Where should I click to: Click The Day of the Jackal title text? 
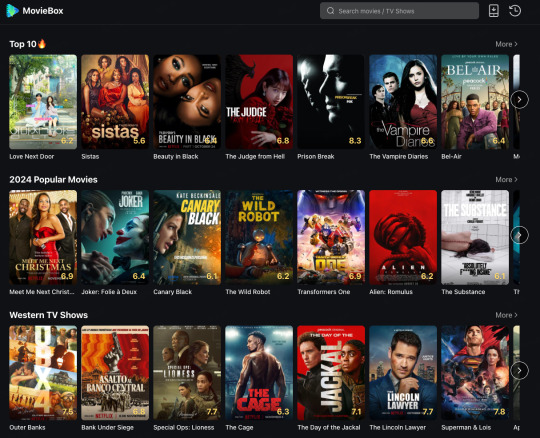329,427
